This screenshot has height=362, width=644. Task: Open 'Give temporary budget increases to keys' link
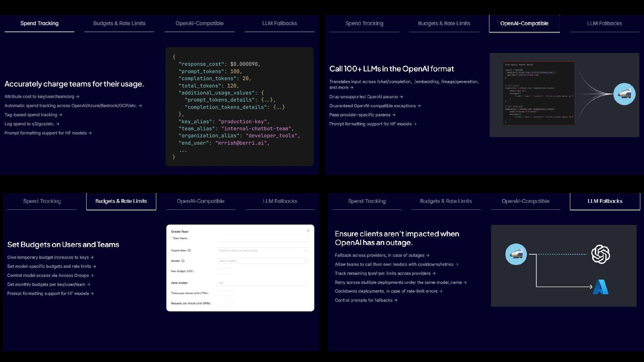(x=50, y=257)
